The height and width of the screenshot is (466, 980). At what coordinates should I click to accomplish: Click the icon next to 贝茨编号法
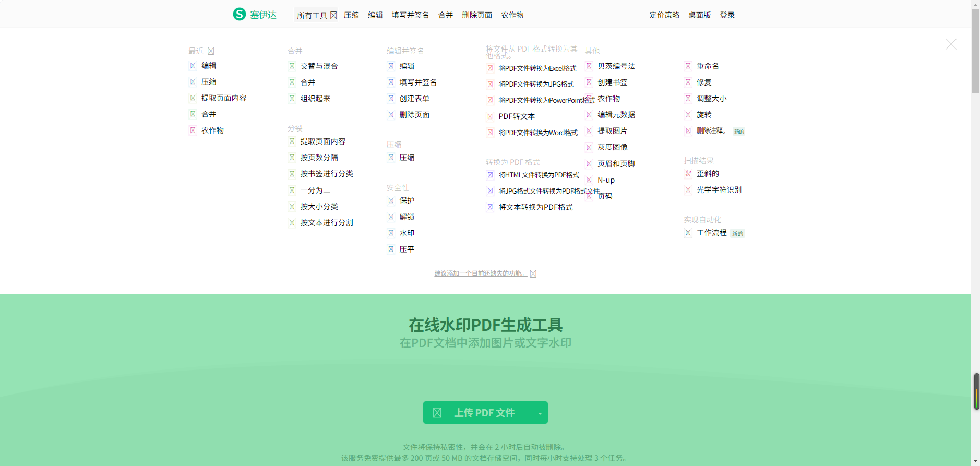coord(589,66)
